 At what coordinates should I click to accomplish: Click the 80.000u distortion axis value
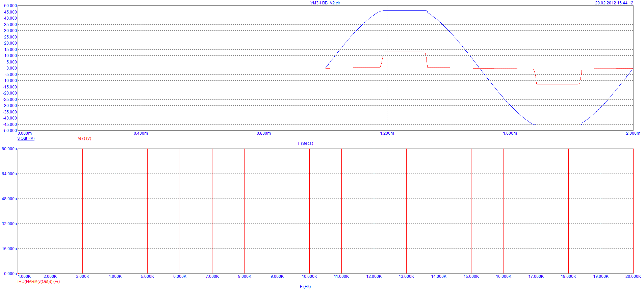pyautogui.click(x=9, y=149)
